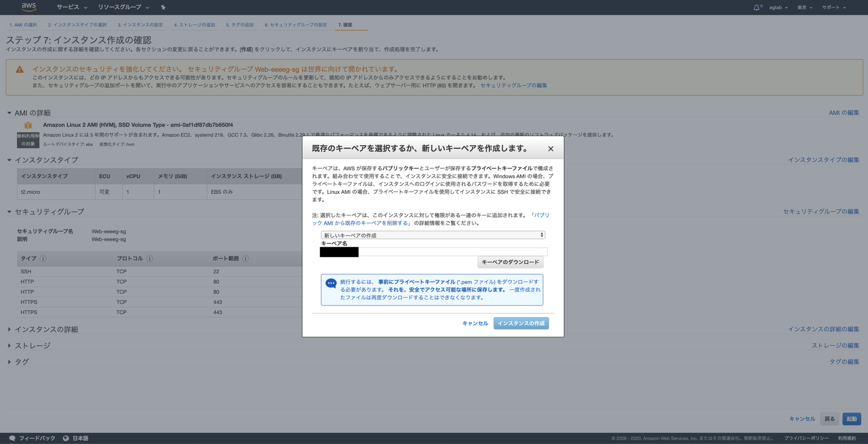The height and width of the screenshot is (444, 868).
Task: Click the インスタンスタイプの編集 link
Action: coord(824,160)
